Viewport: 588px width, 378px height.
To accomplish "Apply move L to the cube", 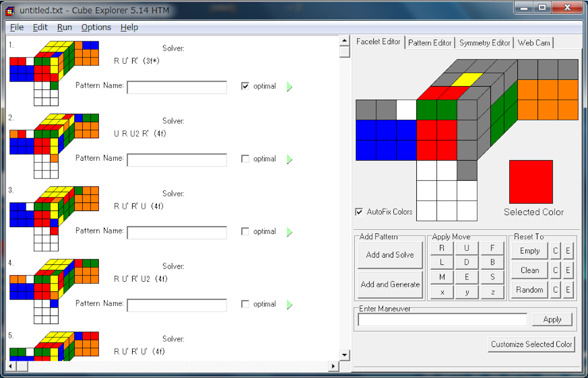I will coord(442,263).
